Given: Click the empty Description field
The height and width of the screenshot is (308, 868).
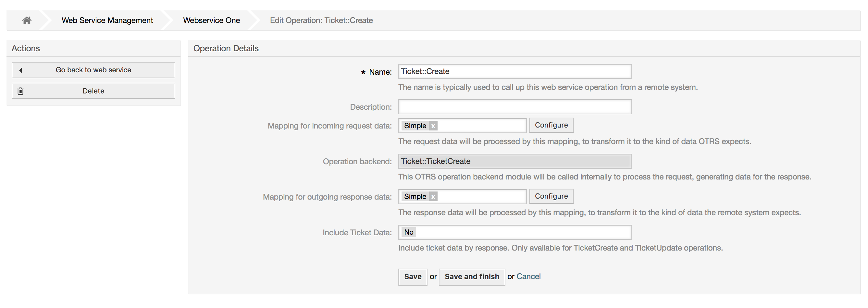Looking at the screenshot, I should pos(515,107).
